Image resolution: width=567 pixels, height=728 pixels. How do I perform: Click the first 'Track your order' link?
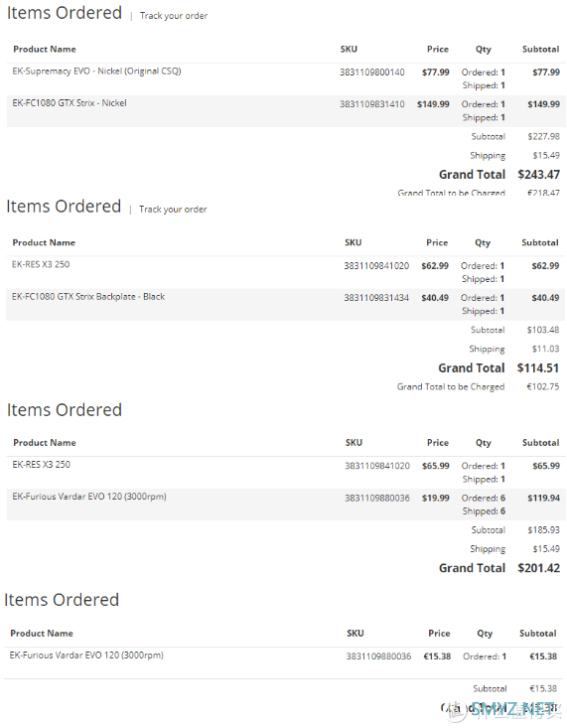174,16
